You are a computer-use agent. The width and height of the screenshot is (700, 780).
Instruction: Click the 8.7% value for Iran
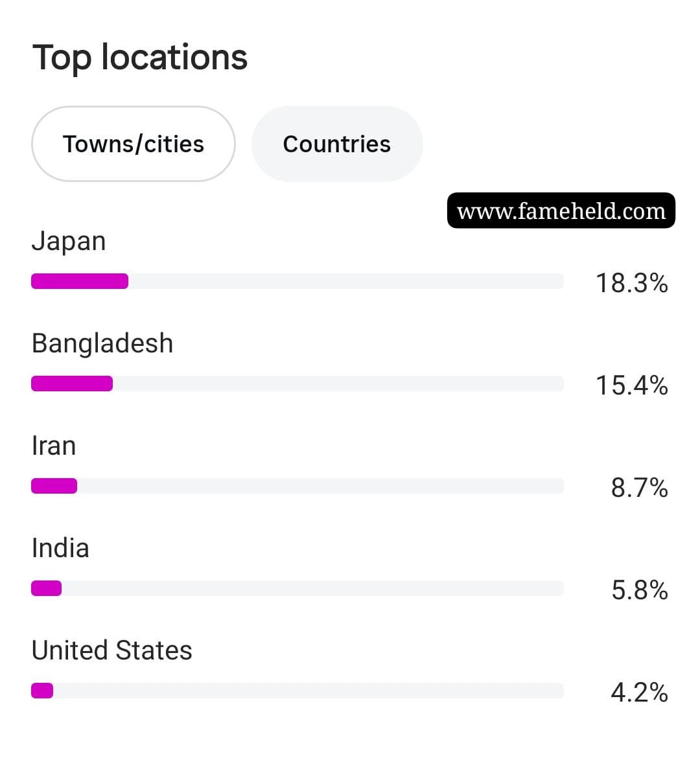tap(640, 488)
